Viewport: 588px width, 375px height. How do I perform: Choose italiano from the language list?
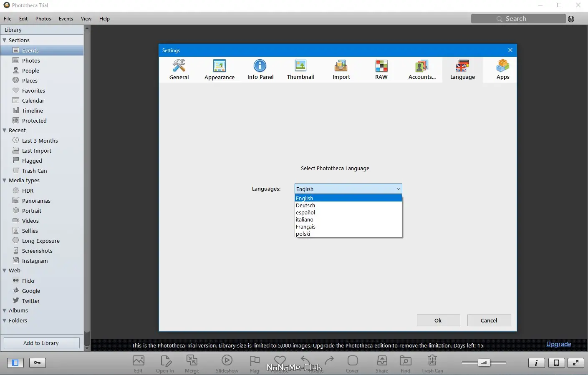pos(348,219)
